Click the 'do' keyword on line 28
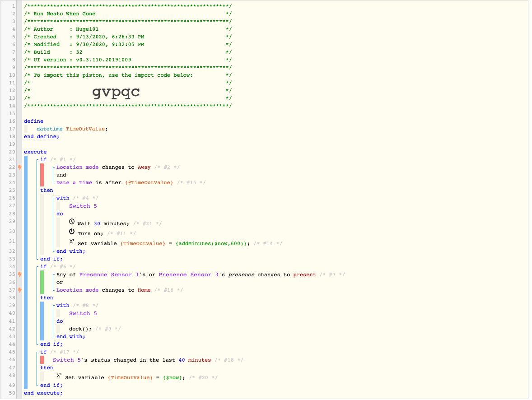Screen dimensions: 532x400 60,214
